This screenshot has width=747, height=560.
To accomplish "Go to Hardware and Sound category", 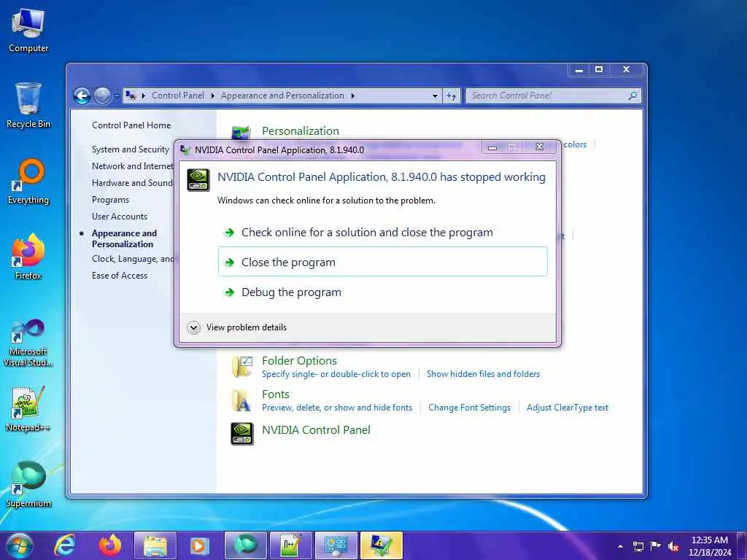I will tap(133, 183).
